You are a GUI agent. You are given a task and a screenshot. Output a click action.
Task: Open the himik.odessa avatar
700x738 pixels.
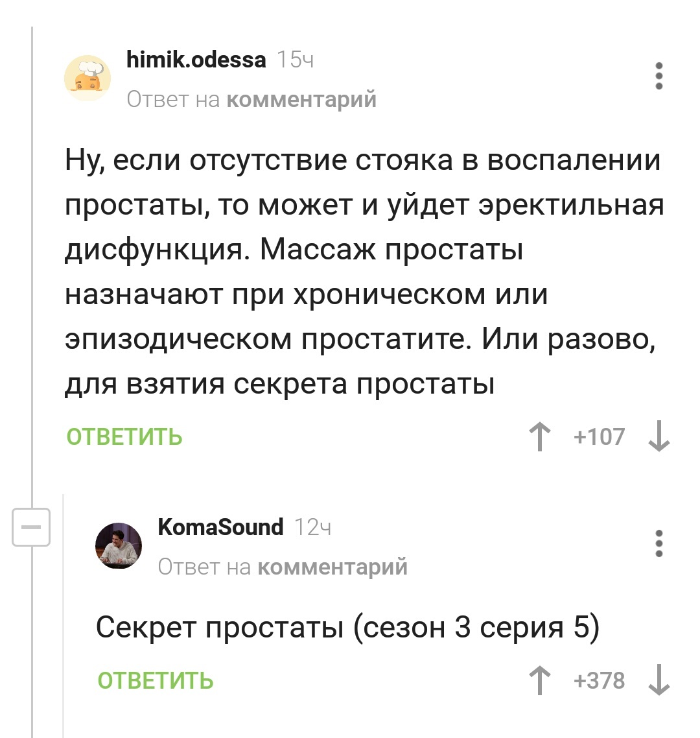[x=87, y=78]
